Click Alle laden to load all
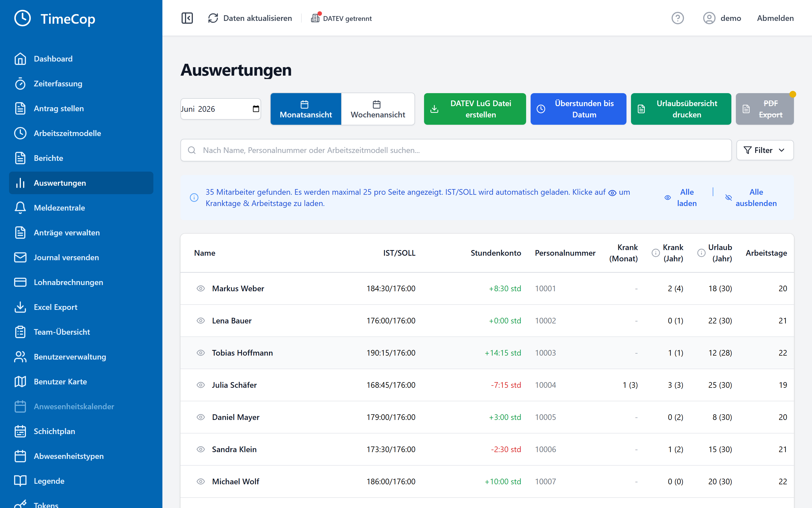The height and width of the screenshot is (508, 812). click(681, 198)
